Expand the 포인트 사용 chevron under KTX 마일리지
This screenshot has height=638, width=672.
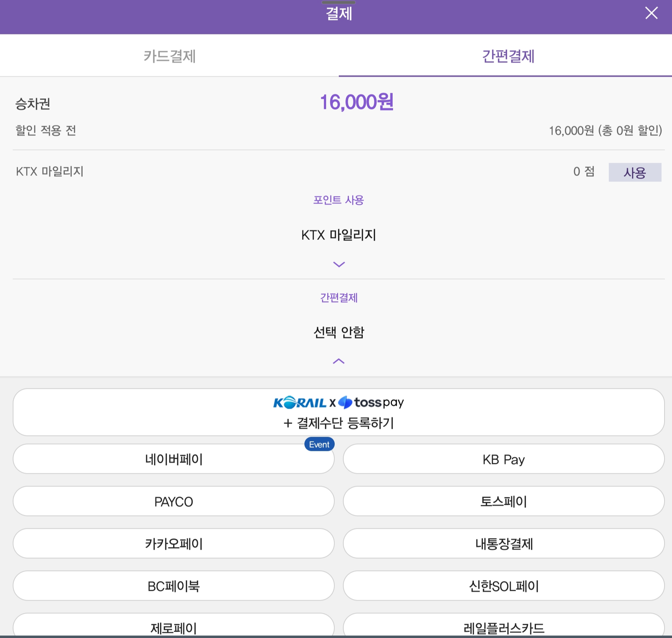[339, 264]
